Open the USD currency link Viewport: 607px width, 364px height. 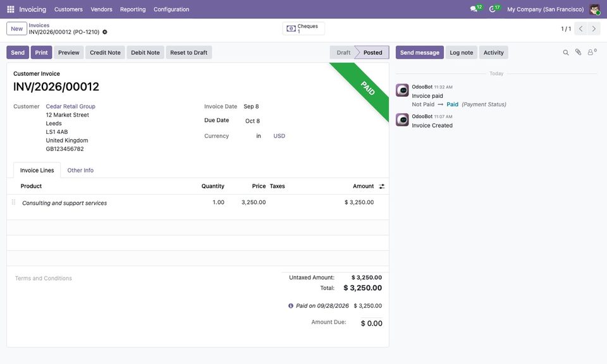point(279,136)
